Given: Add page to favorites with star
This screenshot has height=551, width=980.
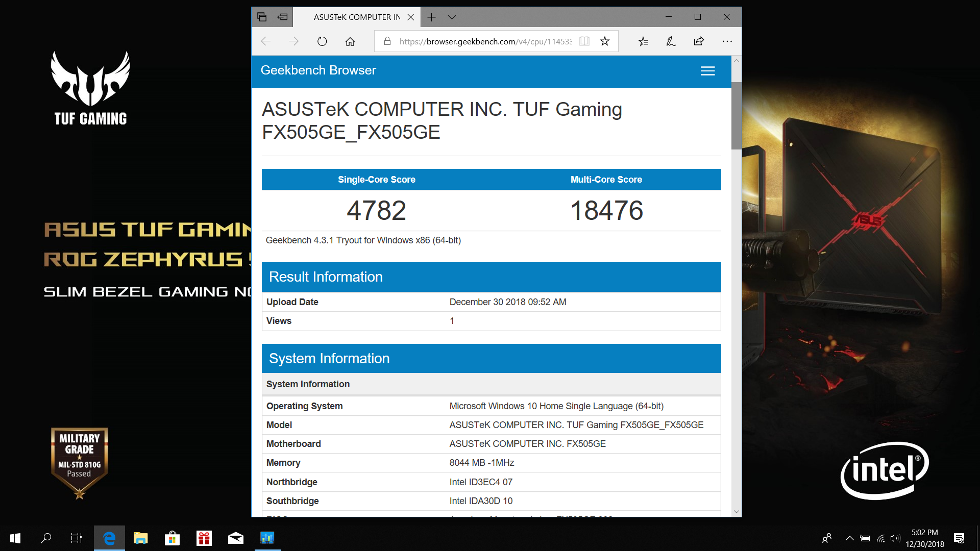Looking at the screenshot, I should tap(605, 41).
